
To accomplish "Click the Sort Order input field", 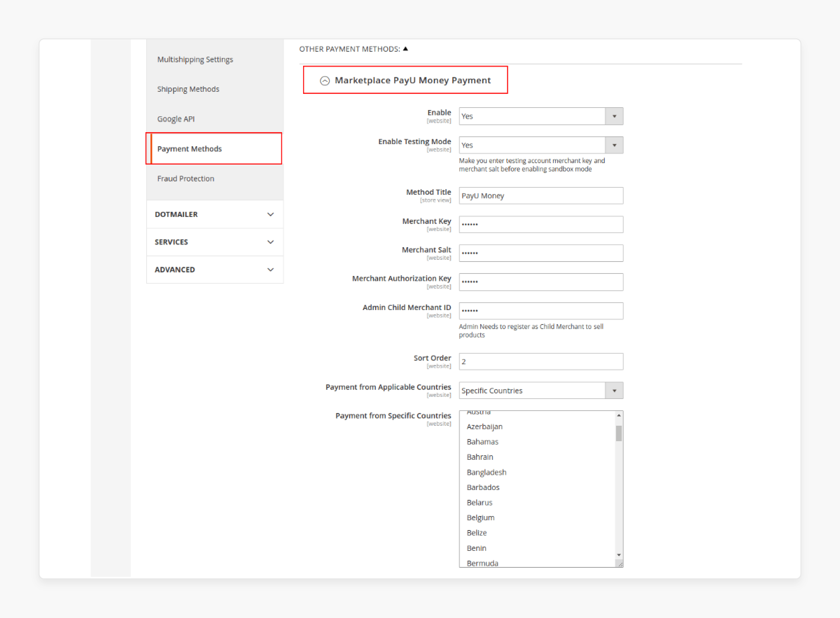I will click(x=540, y=362).
